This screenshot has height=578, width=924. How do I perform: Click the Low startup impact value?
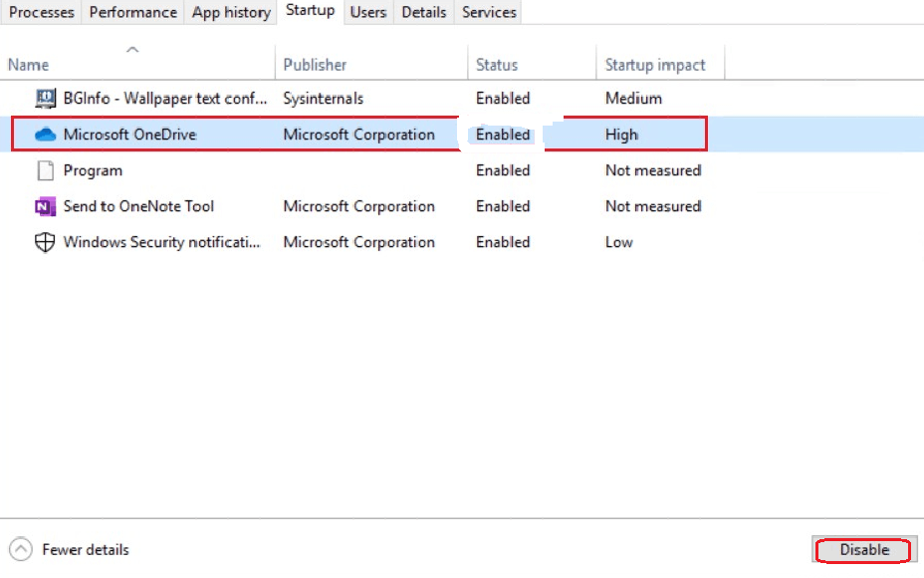click(618, 242)
